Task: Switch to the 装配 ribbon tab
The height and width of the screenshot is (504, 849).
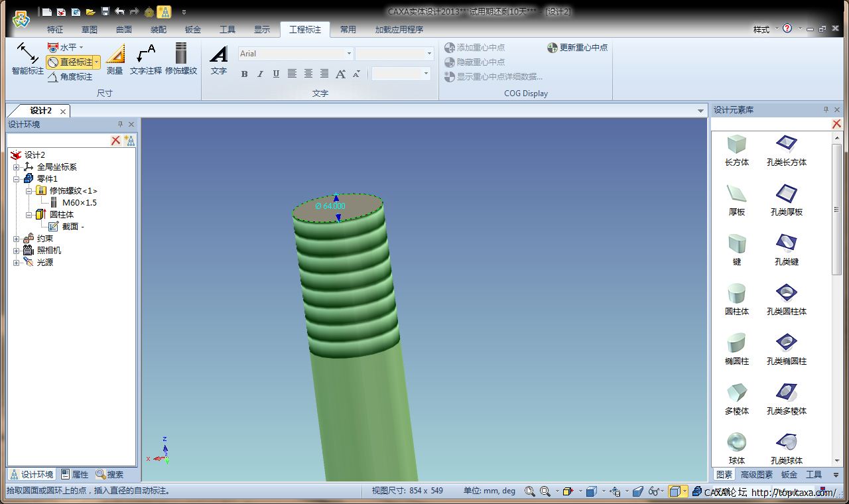Action: pos(159,30)
